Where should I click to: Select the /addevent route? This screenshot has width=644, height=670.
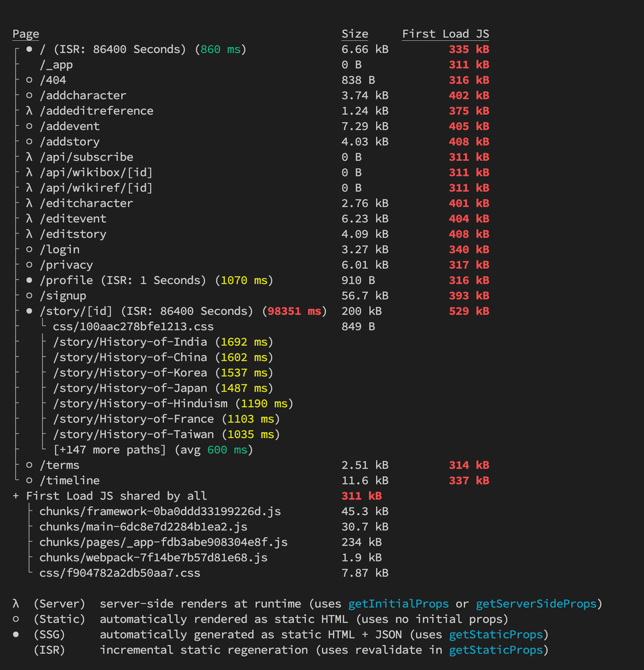(x=69, y=126)
